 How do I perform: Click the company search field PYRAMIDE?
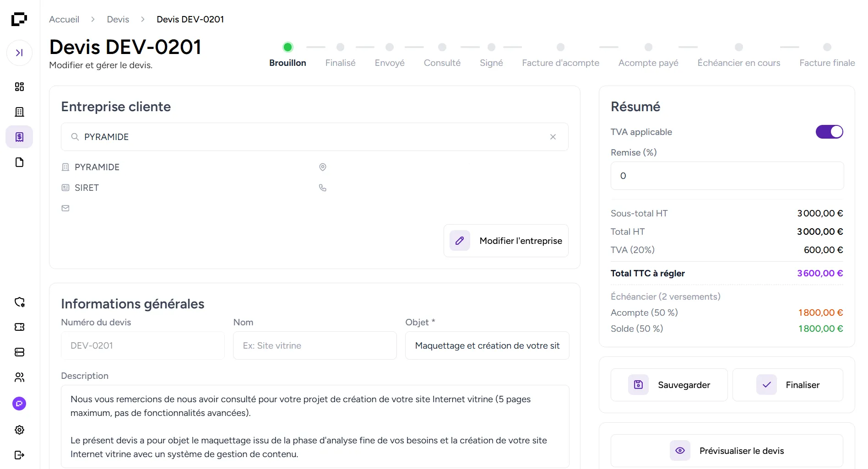(315, 137)
